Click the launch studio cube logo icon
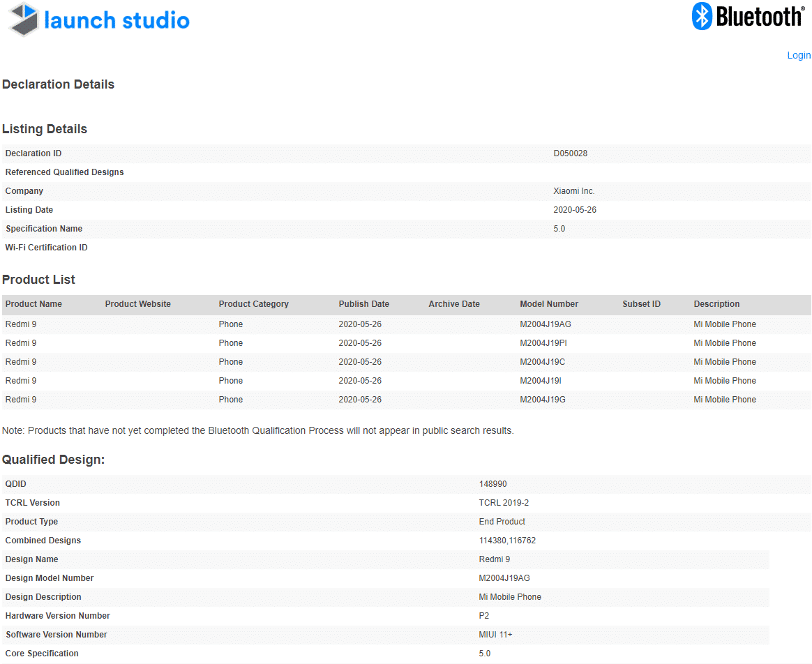 [23, 19]
